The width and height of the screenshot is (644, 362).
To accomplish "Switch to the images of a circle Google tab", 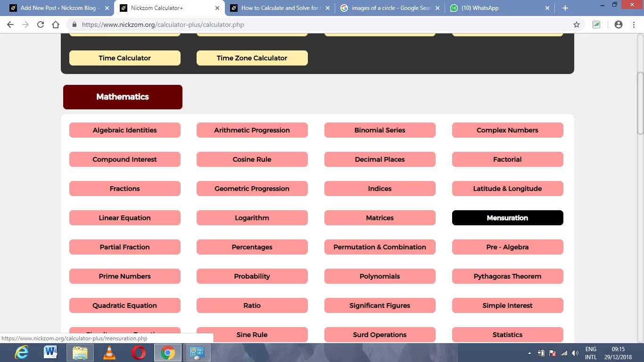I will point(390,8).
